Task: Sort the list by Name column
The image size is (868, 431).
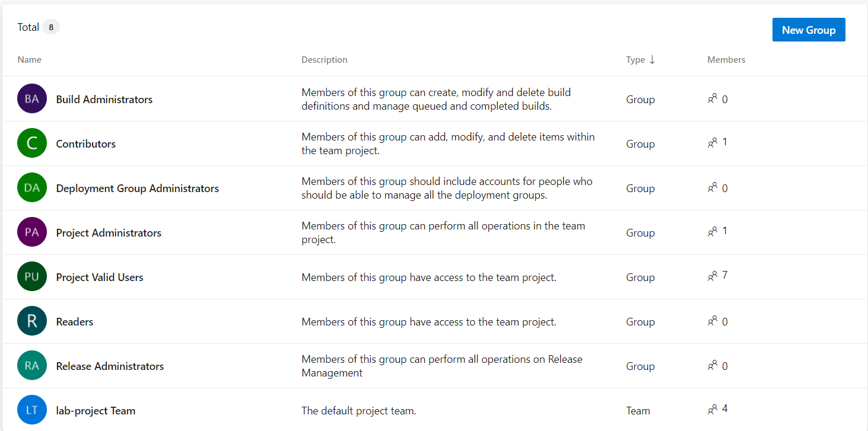Action: pyautogui.click(x=30, y=59)
